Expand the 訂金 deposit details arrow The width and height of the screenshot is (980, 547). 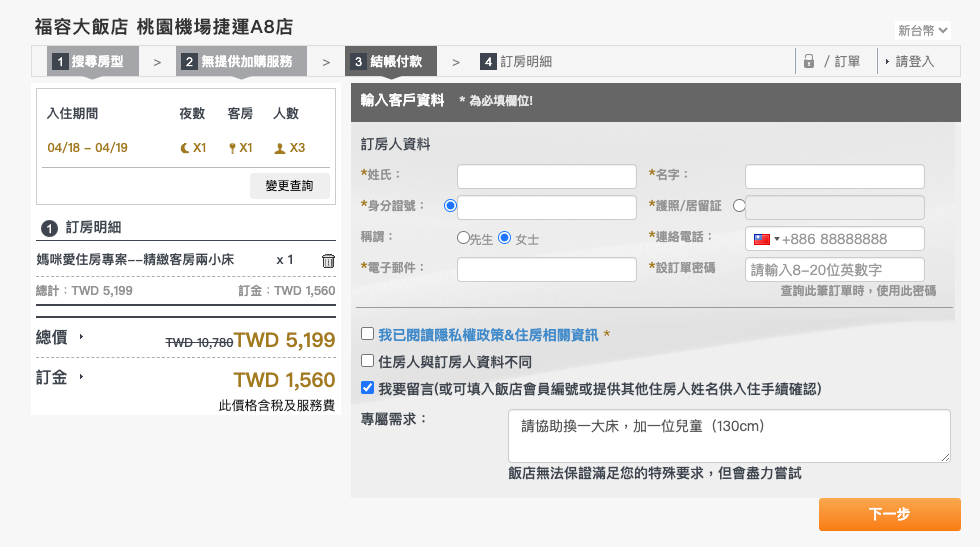point(81,377)
